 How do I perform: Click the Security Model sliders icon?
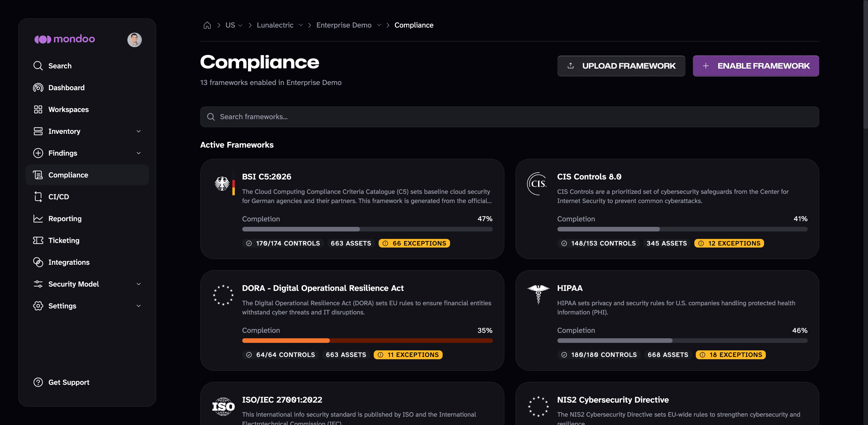click(x=38, y=284)
